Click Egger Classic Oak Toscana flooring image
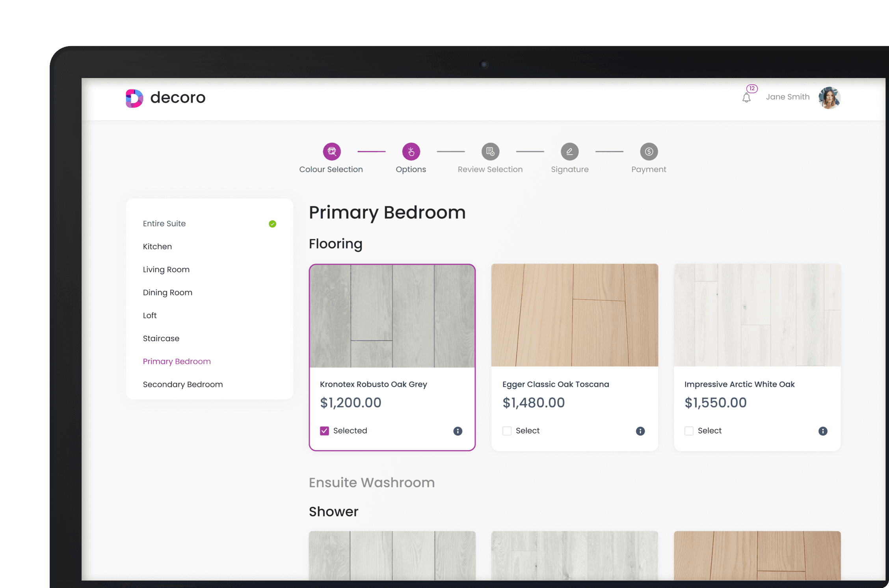889x588 pixels. 575,315
